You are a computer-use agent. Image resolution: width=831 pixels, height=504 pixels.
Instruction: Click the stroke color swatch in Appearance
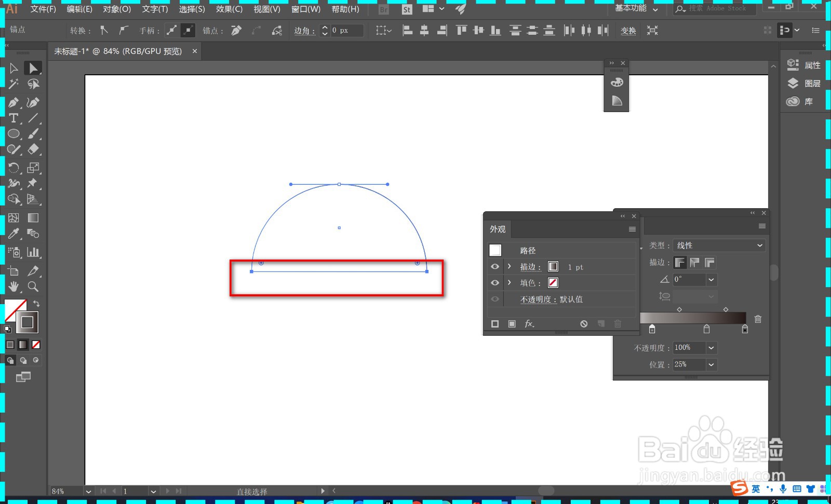pos(553,266)
